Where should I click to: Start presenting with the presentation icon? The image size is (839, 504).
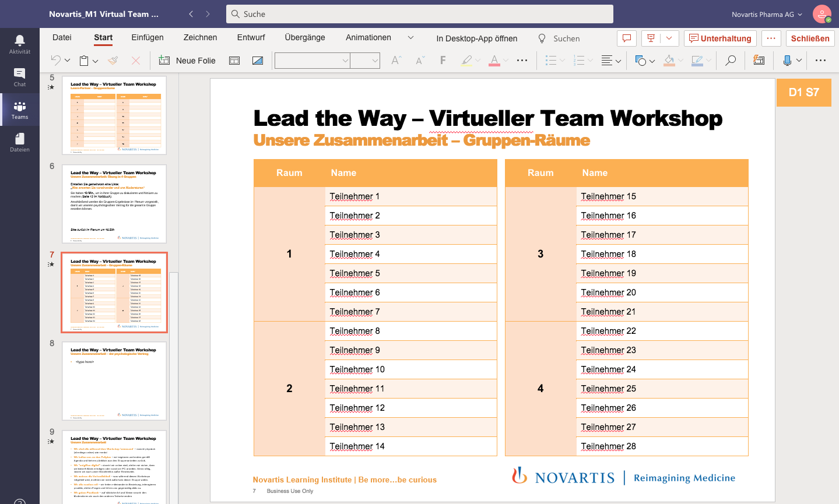tap(651, 38)
